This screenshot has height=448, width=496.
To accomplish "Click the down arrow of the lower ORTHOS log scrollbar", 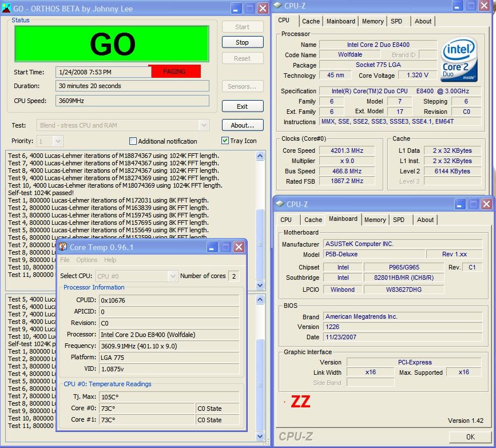I will [x=260, y=437].
